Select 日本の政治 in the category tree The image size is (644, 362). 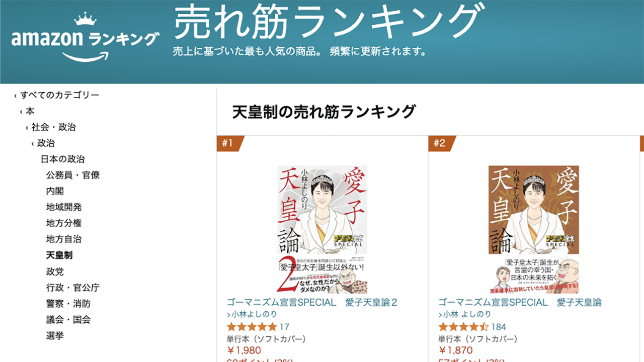pos(63,159)
